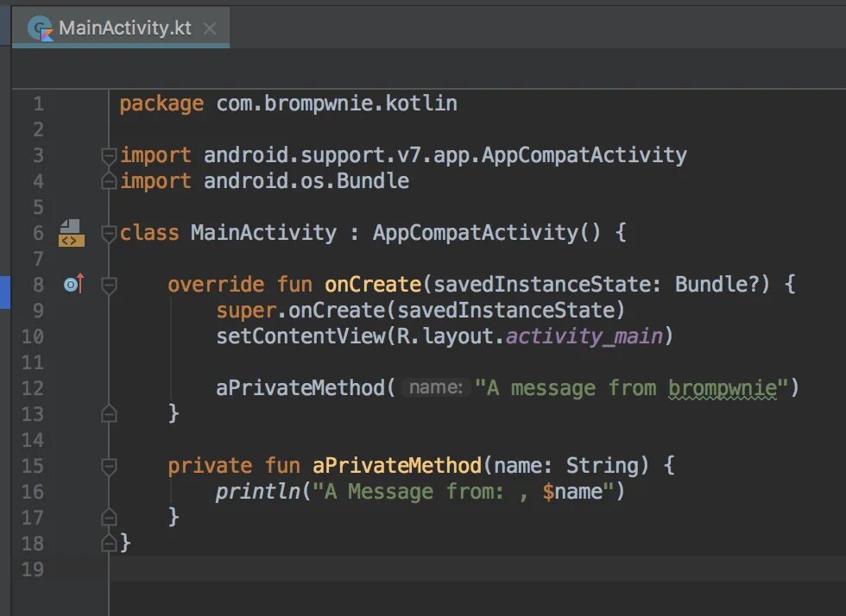Click the Kotlin file icon on the tab
846x616 pixels.
40,28
